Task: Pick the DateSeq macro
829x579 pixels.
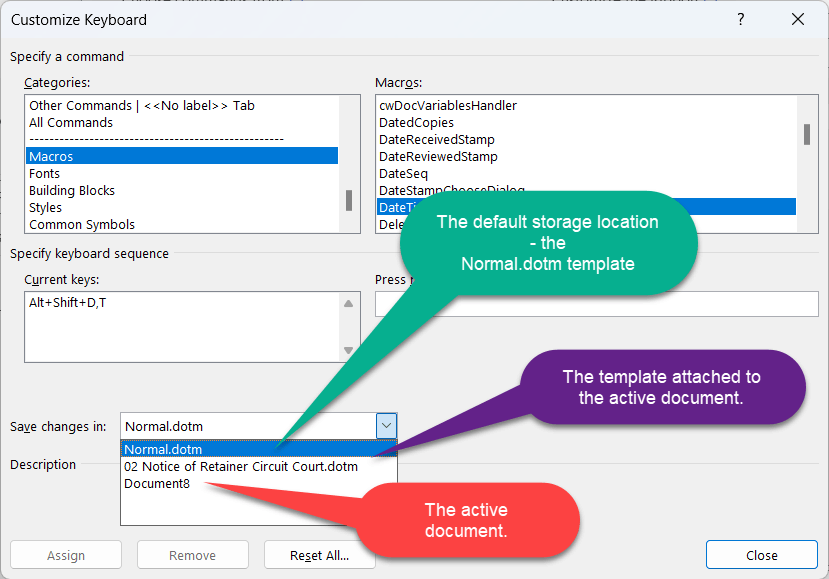Action: click(x=403, y=173)
